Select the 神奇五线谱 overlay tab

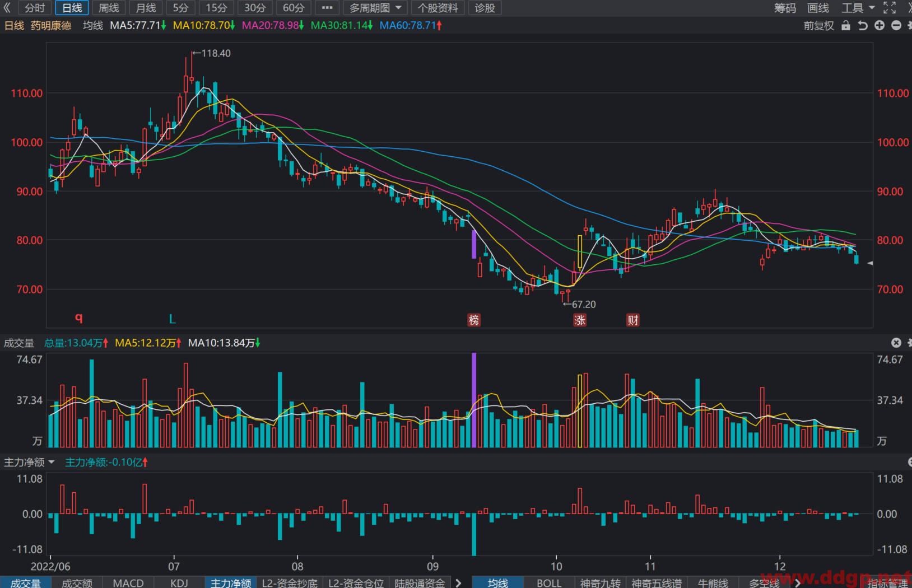(657, 582)
